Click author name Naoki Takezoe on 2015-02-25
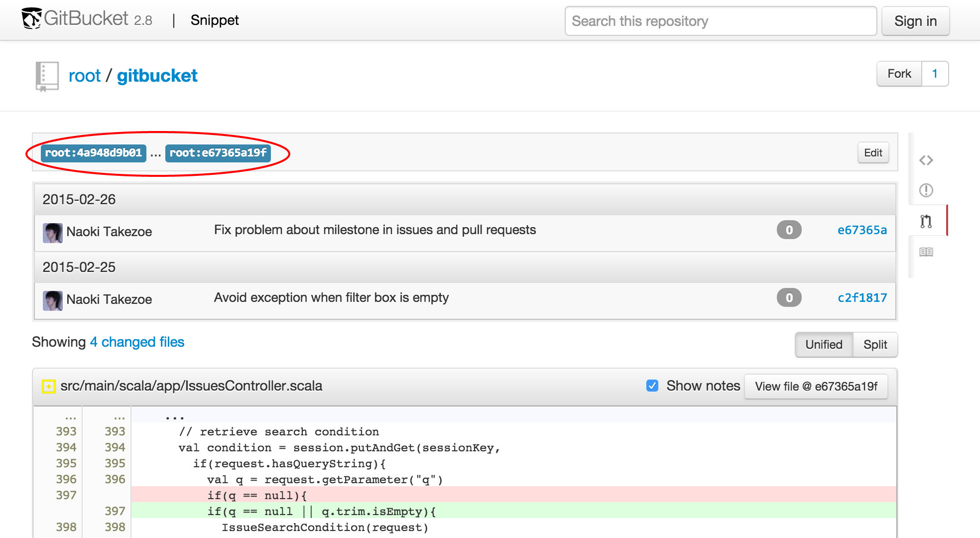 (x=109, y=299)
